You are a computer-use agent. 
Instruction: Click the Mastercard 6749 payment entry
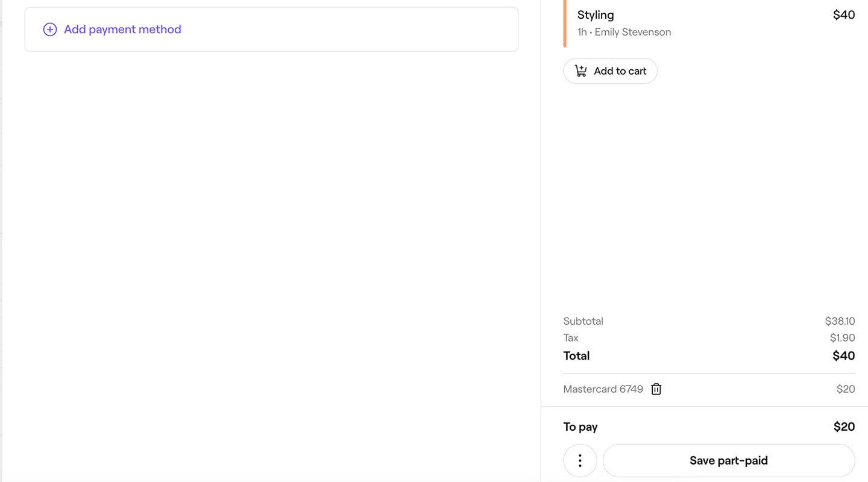pos(603,388)
